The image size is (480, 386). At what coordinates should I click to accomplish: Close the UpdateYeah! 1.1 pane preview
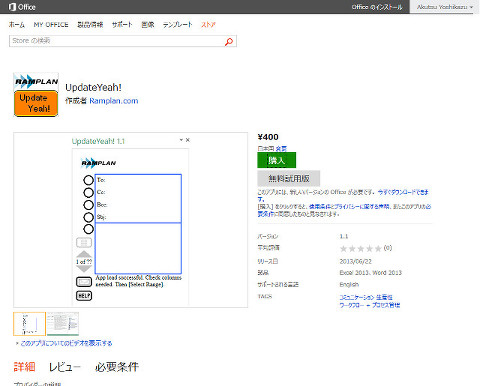188,140
